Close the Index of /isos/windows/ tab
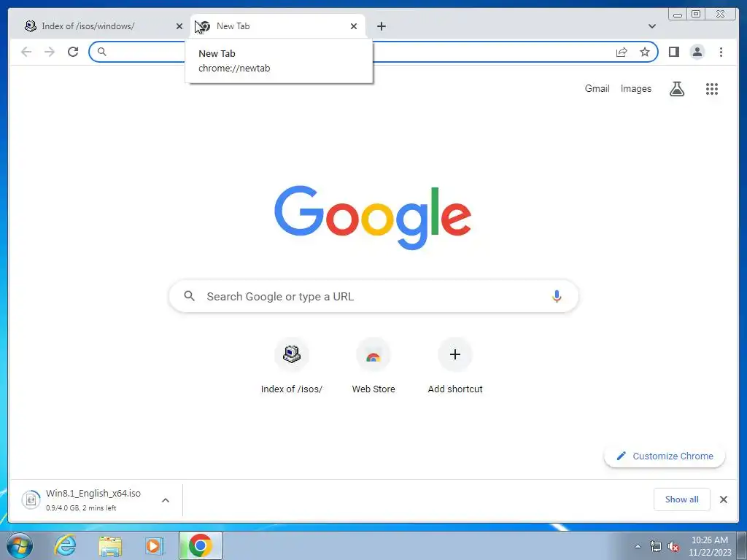This screenshot has height=560, width=747. (x=179, y=26)
